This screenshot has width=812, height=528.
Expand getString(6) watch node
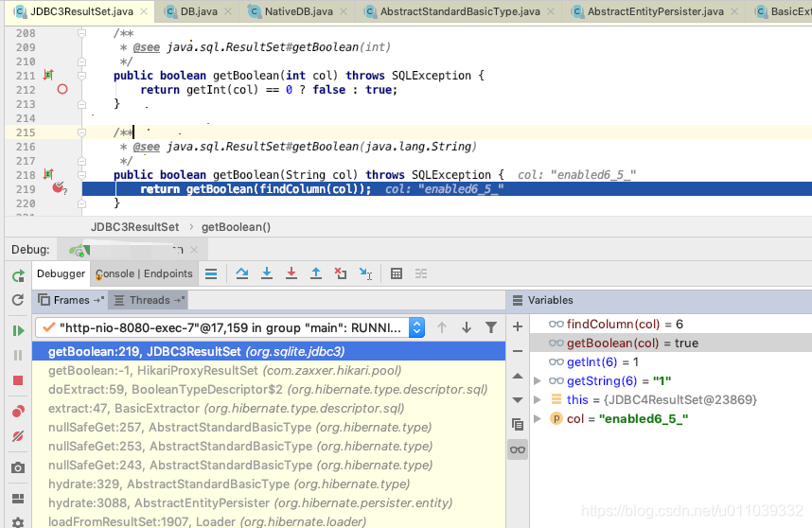coord(537,381)
